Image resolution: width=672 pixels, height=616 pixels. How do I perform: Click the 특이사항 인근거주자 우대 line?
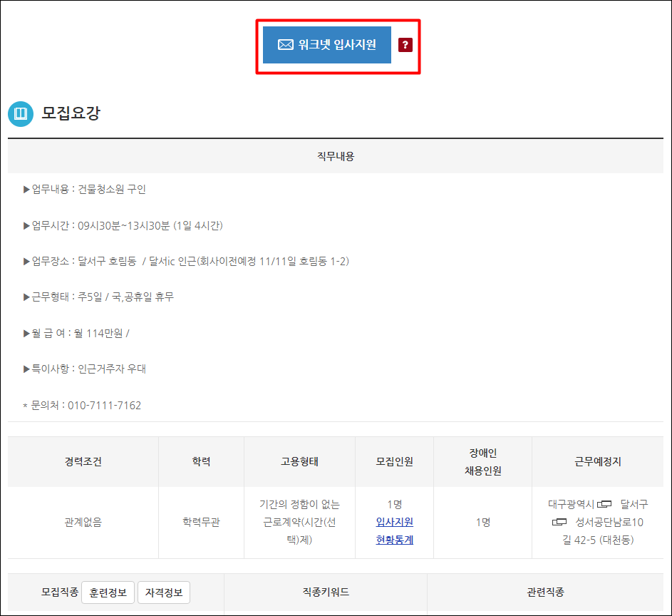click(84, 369)
